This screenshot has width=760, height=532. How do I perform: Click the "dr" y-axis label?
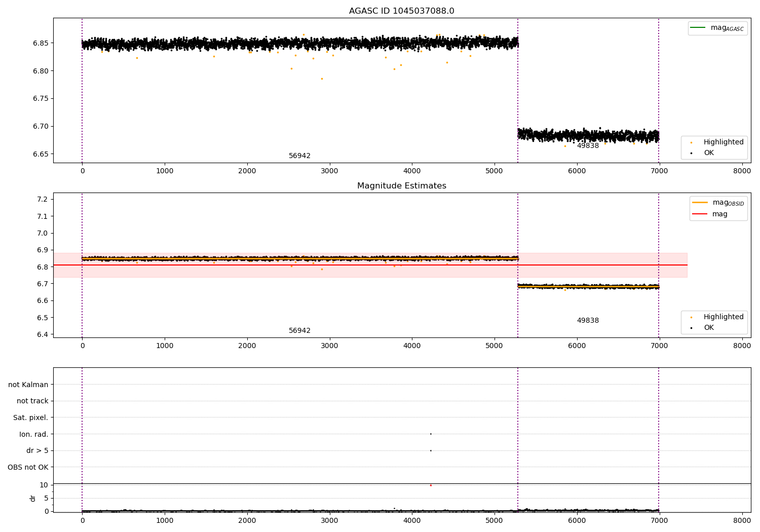tap(33, 498)
